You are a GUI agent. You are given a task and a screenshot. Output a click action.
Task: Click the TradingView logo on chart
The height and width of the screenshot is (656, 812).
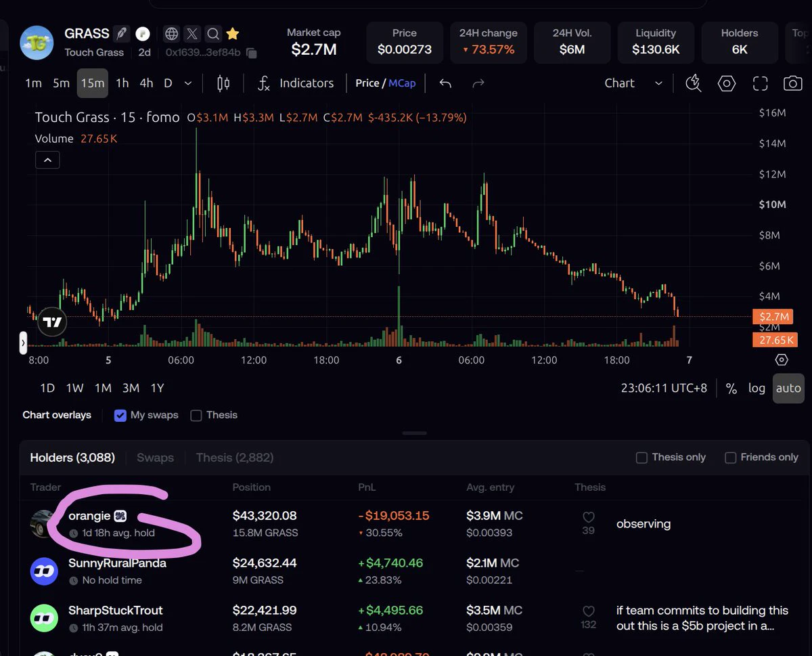click(x=52, y=322)
